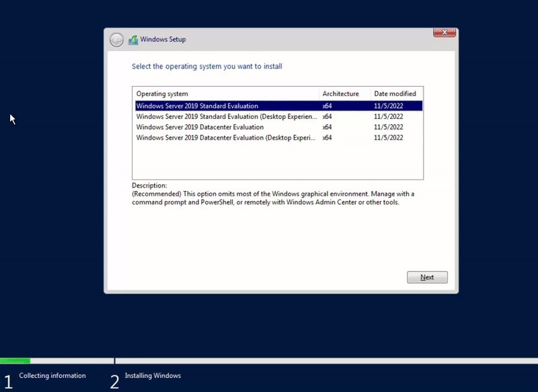Viewport: 538px width, 392px height.
Task: Select Standard Evaluation (Desktop Experience) edition
Action: pyautogui.click(x=226, y=116)
